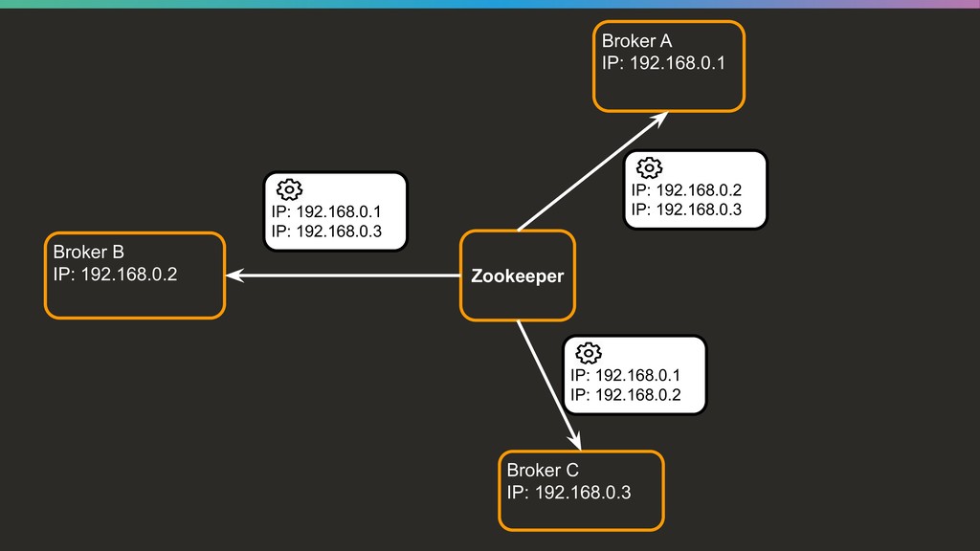Click 'IP: 192.168.0.3' in Broker A's config card

click(x=686, y=209)
